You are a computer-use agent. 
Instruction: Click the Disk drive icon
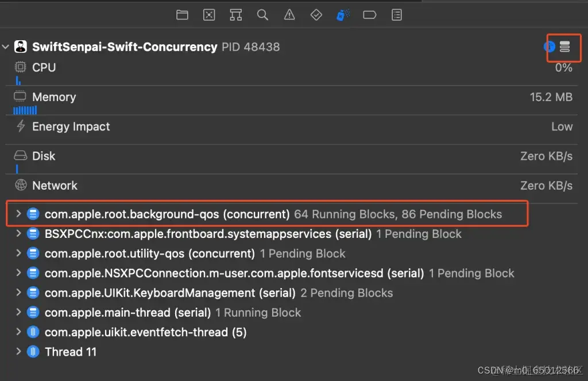pyautogui.click(x=20, y=155)
